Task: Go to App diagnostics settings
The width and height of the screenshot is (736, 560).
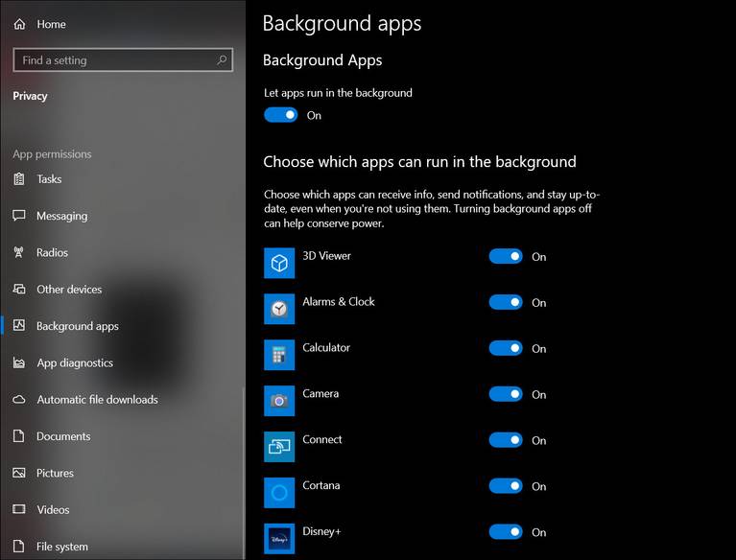Action: (x=74, y=363)
